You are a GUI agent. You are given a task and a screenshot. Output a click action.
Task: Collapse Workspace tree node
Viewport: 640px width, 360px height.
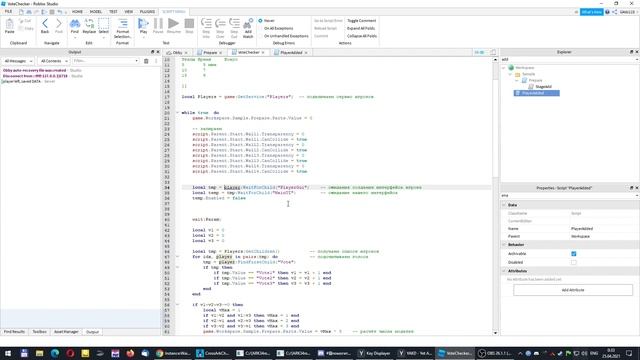504,68
